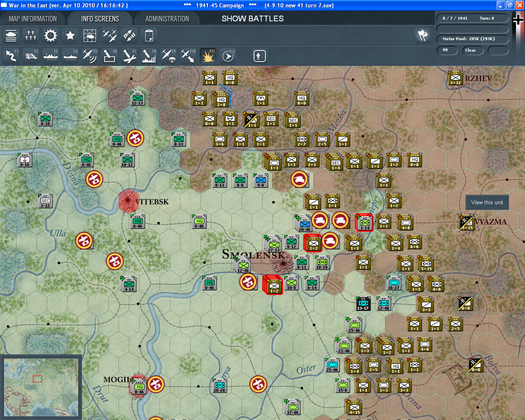Select the 12-40 unit
Image resolution: width=525 pixels, height=420 pixels.
coord(383,304)
